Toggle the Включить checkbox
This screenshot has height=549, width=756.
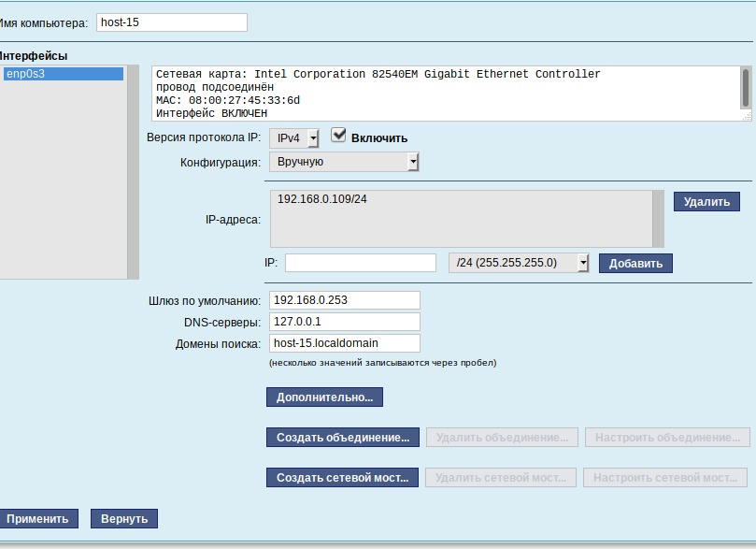pos(338,136)
